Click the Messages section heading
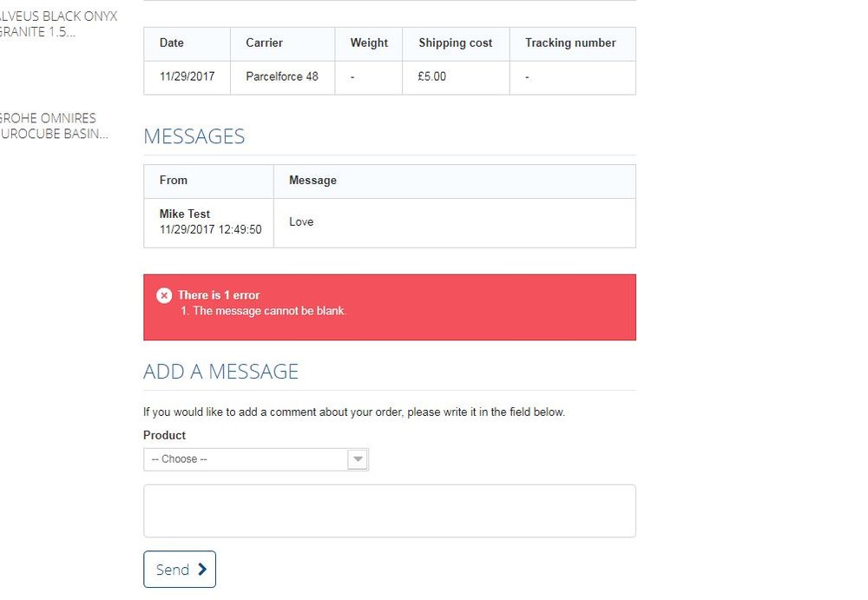The width and height of the screenshot is (868, 600). [x=194, y=136]
